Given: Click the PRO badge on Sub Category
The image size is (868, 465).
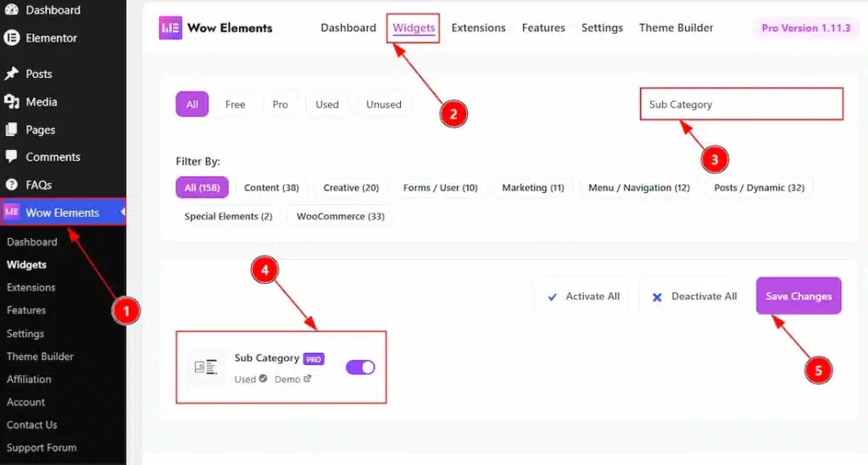Looking at the screenshot, I should pyautogui.click(x=314, y=359).
